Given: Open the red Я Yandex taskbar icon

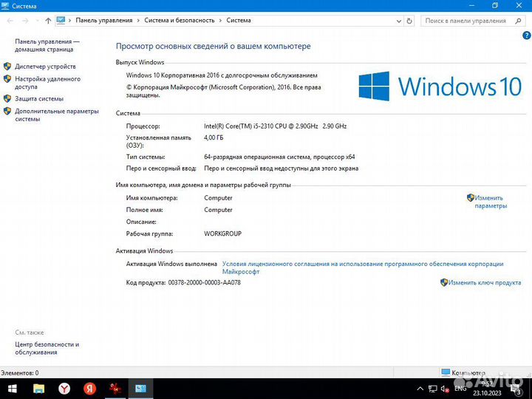Looking at the screenshot, I should pos(89,389).
